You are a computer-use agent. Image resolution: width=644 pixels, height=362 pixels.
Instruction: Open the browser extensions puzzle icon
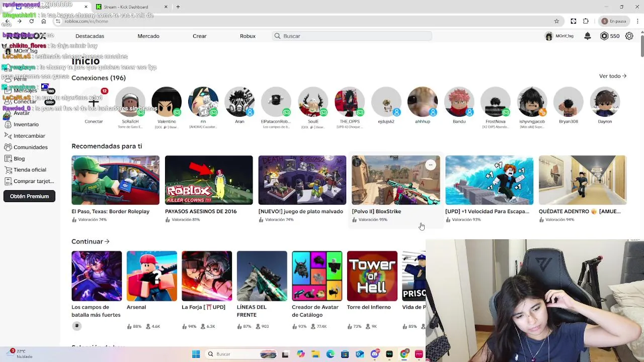pos(586,21)
